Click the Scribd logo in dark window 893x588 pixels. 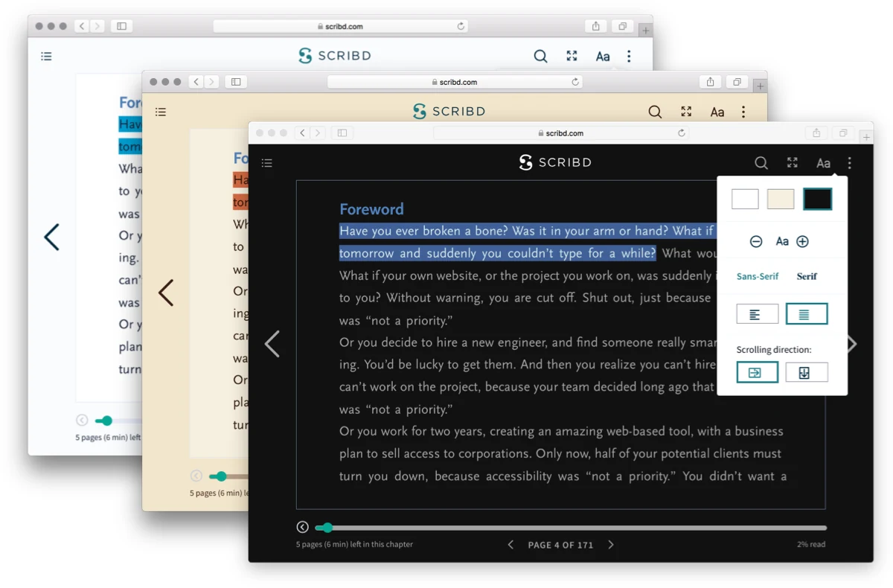coord(555,162)
